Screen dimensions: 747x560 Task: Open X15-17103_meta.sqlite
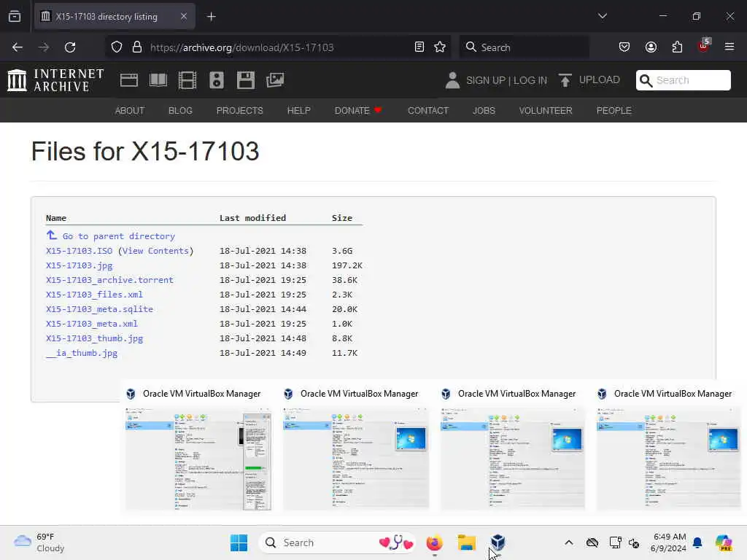[x=99, y=309]
